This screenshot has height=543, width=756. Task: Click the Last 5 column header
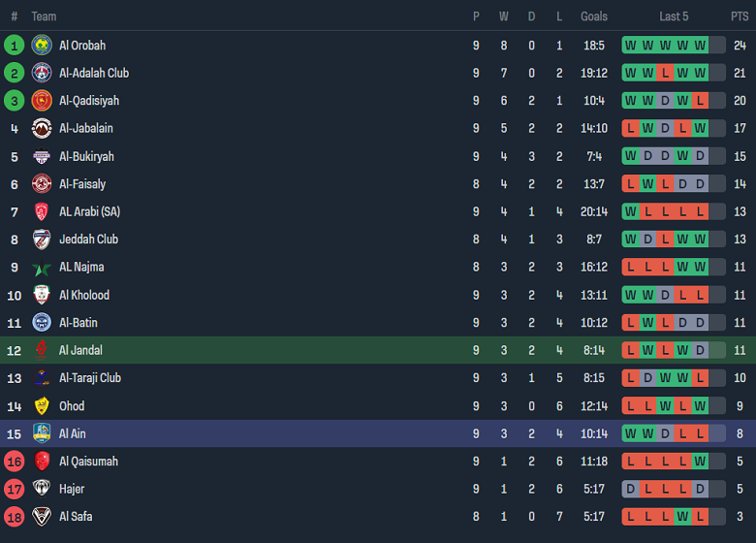point(674,16)
